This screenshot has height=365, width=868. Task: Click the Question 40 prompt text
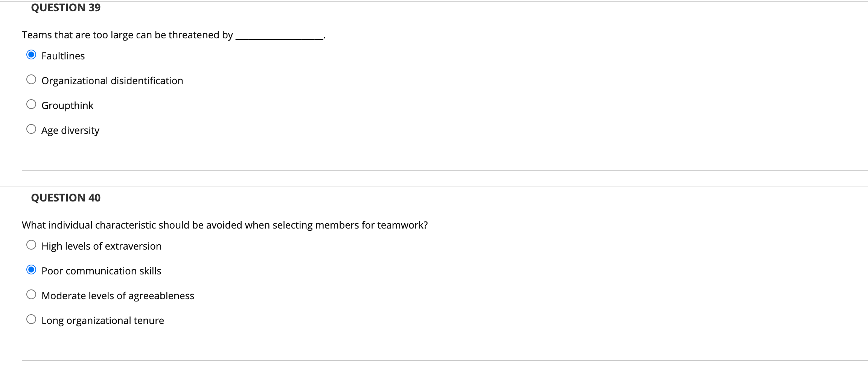click(x=225, y=225)
